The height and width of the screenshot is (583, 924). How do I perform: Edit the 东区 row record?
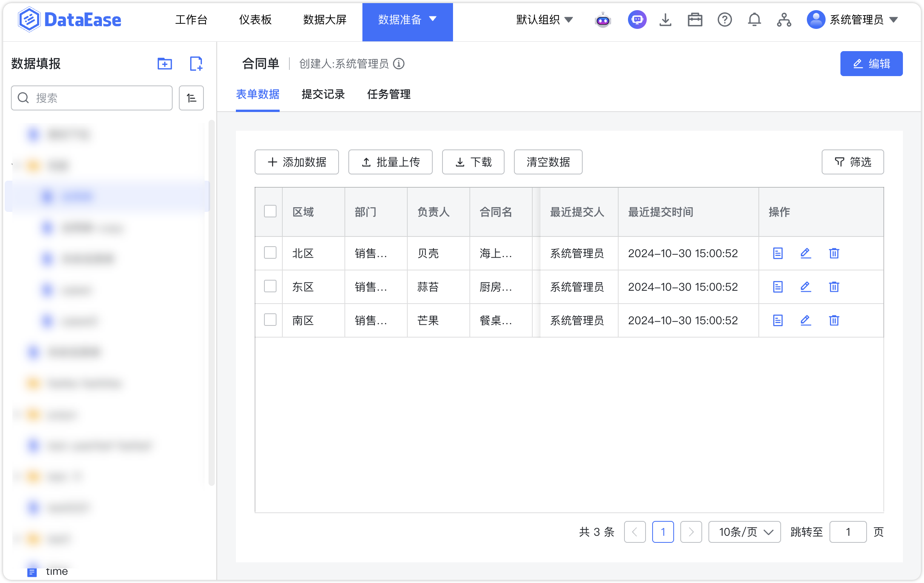pos(806,287)
